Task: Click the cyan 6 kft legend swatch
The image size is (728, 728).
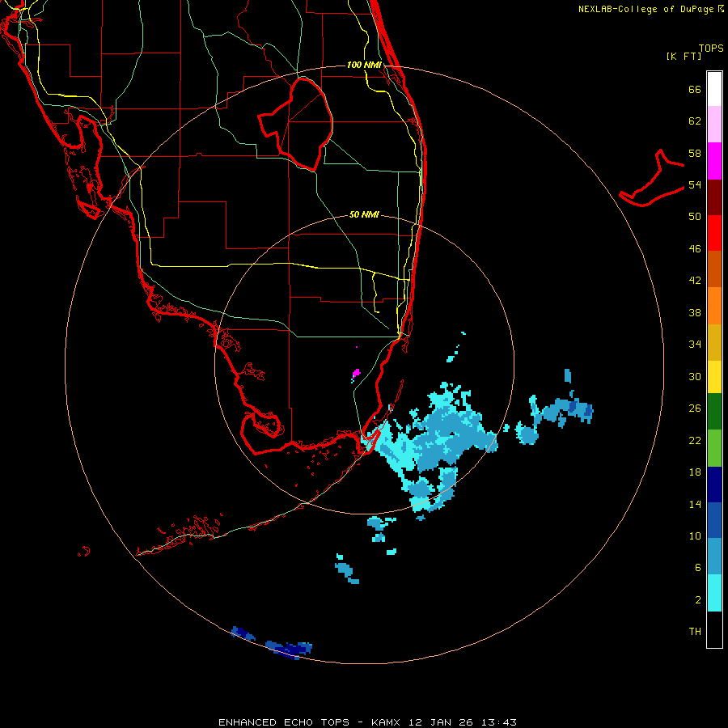Action: pyautogui.click(x=714, y=593)
